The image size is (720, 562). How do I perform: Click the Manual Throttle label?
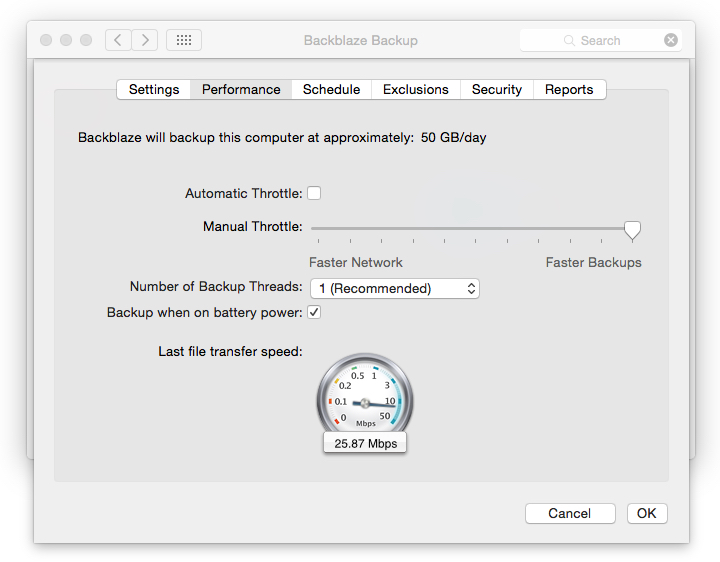(x=253, y=226)
